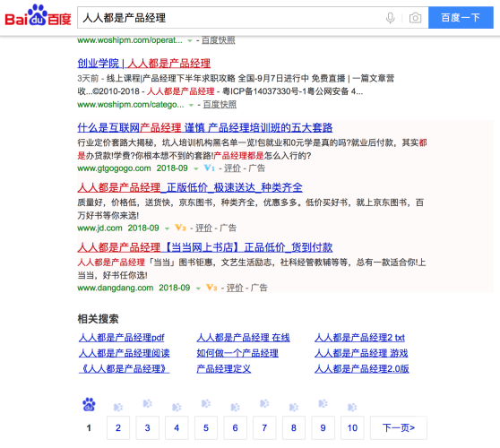Click the 相关搜索 heading
The height and width of the screenshot is (448, 500).
pos(99,319)
